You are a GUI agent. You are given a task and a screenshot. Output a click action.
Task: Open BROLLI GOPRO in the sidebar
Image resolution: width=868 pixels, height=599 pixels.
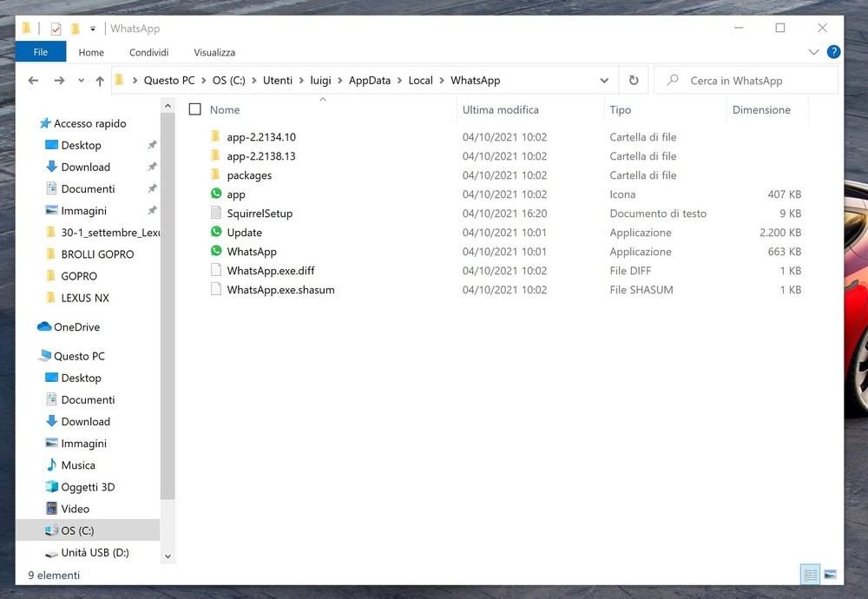(x=97, y=254)
